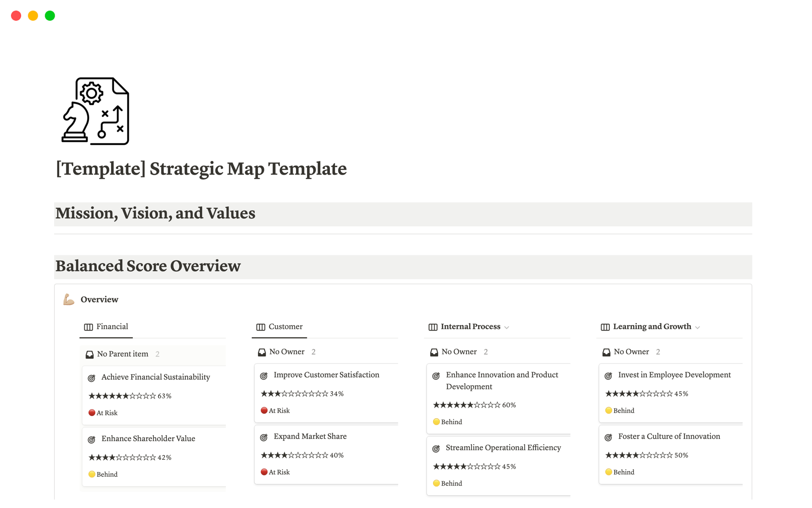Screen dimensions: 812x508
Task: Click the Improve Customer Satisfaction goal icon
Action: point(264,375)
